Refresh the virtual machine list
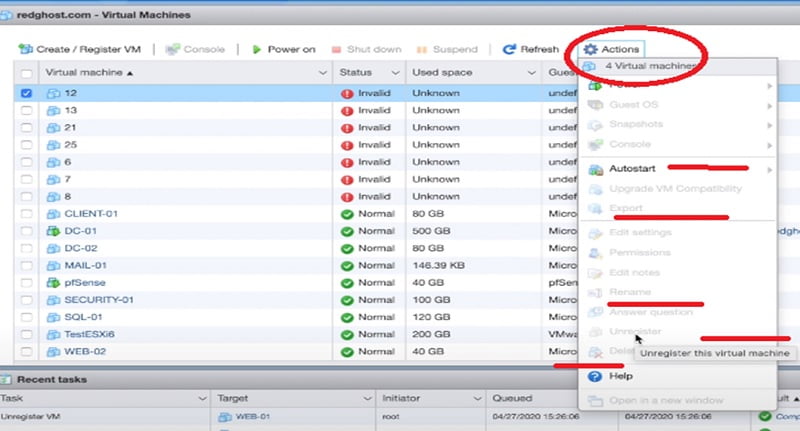The width and height of the screenshot is (800, 431). coord(531,49)
